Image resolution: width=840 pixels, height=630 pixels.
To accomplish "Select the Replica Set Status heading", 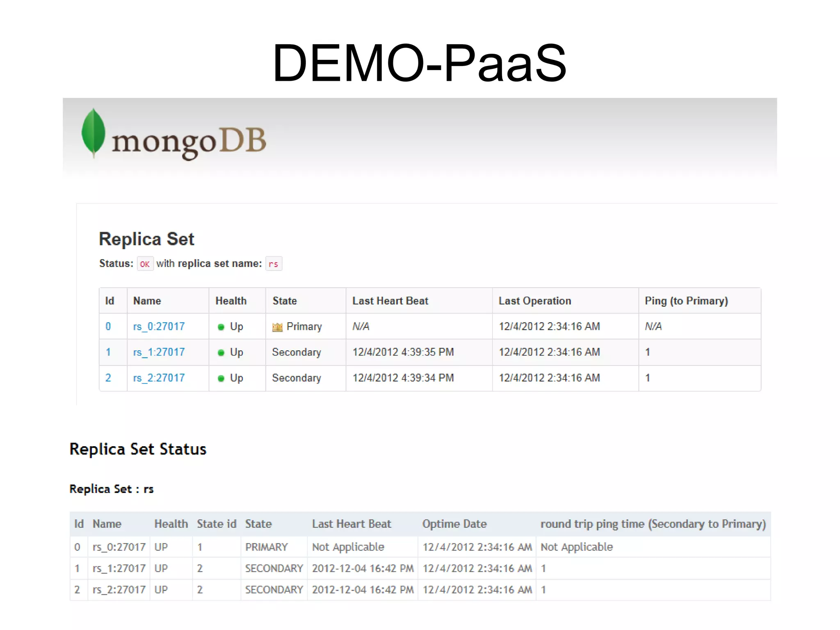I will pos(138,449).
